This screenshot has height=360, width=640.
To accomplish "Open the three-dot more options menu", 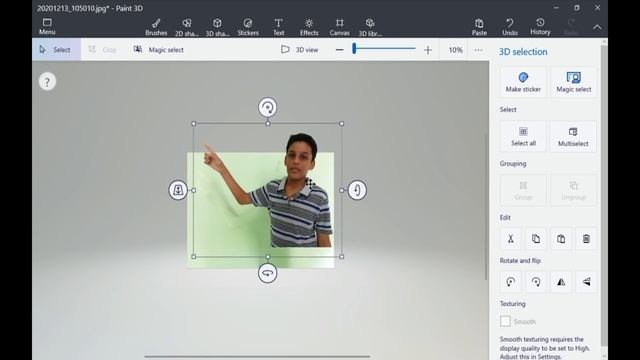I will coord(478,50).
